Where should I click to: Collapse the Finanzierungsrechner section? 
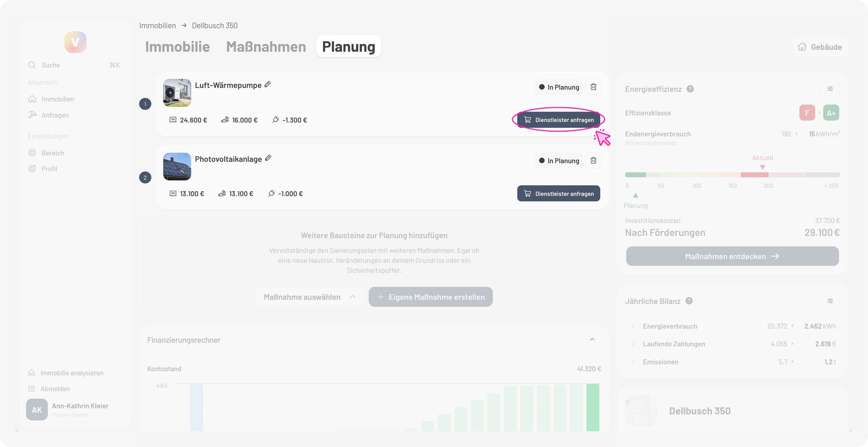click(592, 340)
